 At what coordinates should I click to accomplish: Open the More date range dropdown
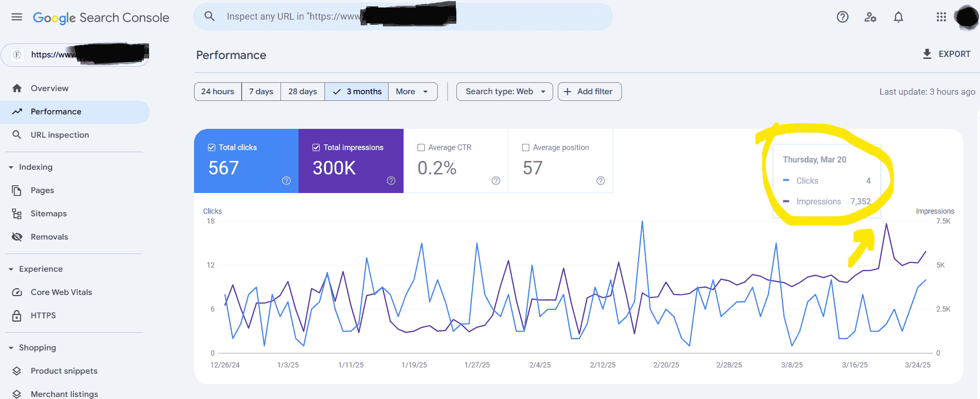[x=412, y=92]
